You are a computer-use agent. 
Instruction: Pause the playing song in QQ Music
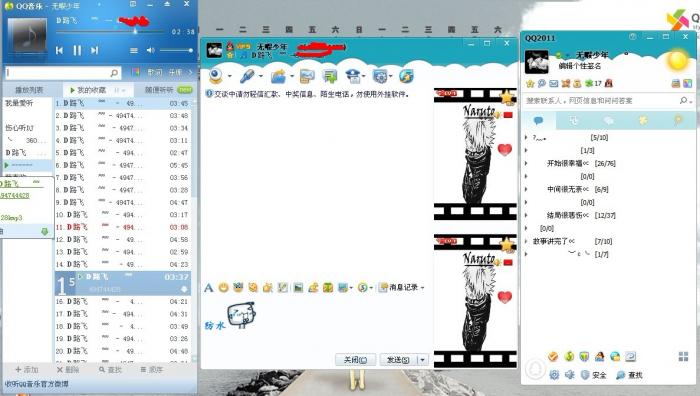click(x=77, y=50)
